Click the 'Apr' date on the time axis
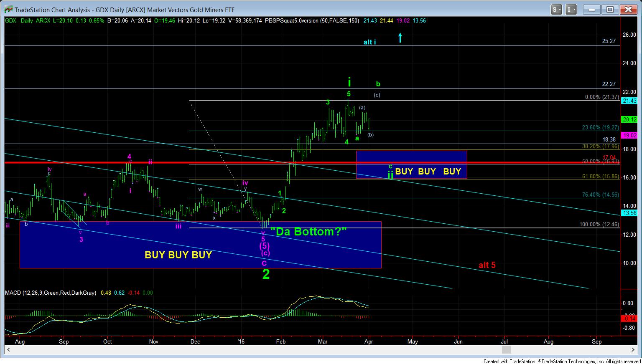The image size is (642, 364). (369, 341)
